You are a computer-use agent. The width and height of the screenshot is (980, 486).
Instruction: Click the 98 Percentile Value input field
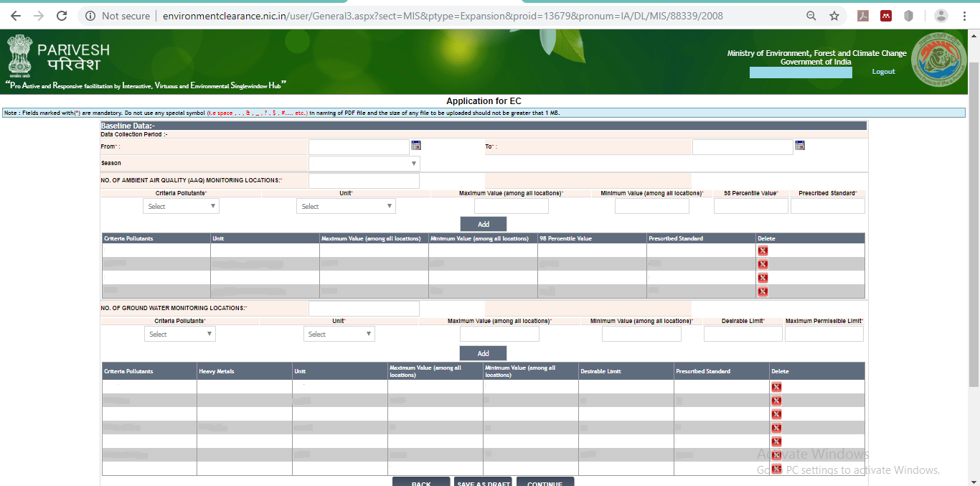[x=750, y=207]
